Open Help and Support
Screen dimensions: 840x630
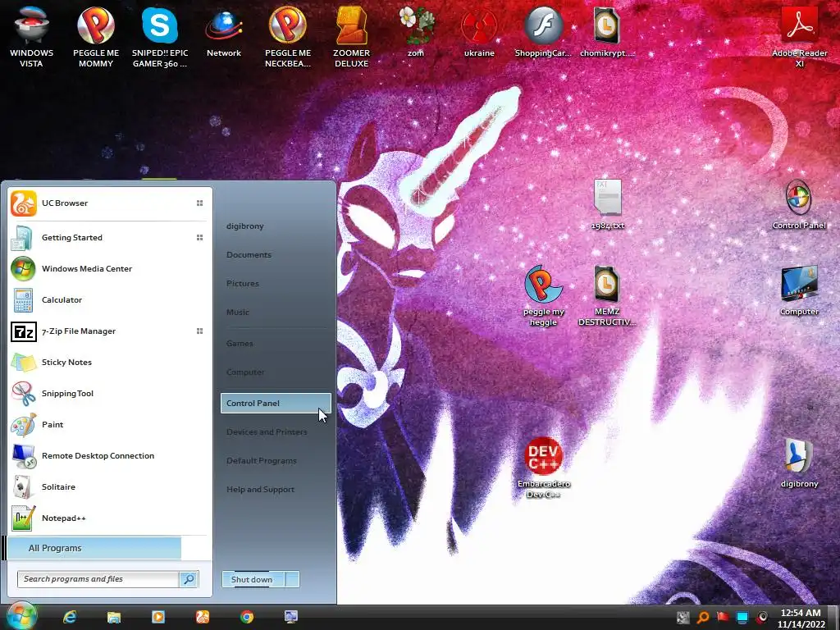pos(260,489)
